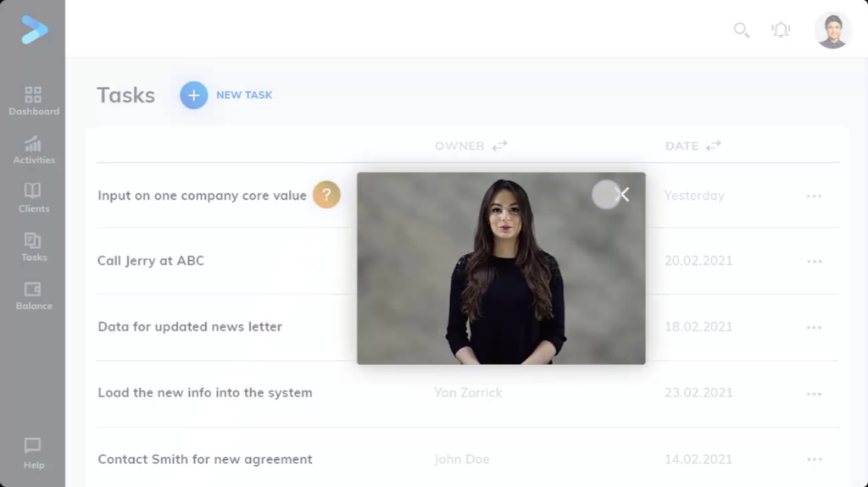
Task: Click the NEW TASK label
Action: [244, 95]
